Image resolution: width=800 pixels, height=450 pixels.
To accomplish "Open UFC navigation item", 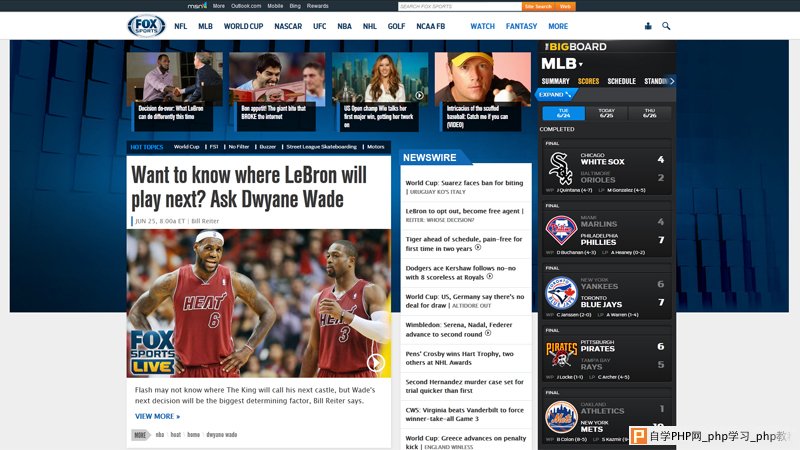I will [x=319, y=26].
